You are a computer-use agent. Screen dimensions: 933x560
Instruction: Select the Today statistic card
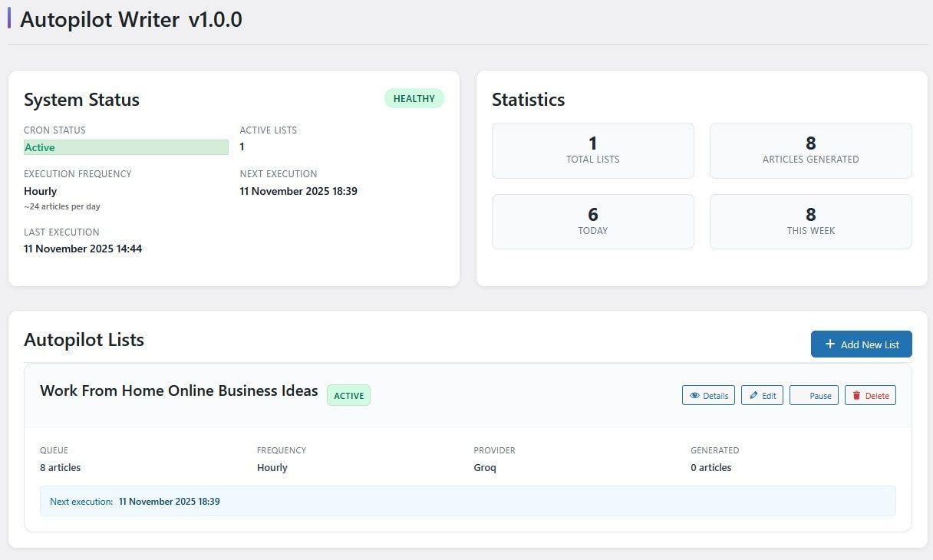tap(592, 222)
